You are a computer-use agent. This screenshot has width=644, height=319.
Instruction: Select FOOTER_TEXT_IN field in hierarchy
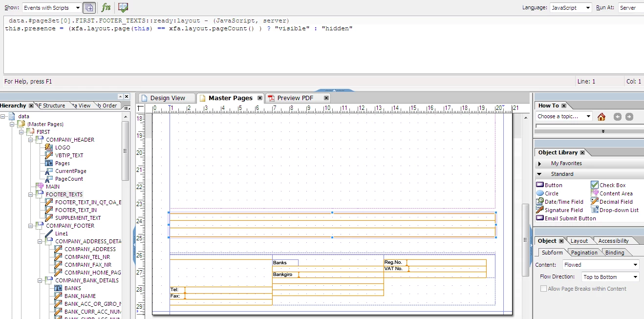[76, 210]
